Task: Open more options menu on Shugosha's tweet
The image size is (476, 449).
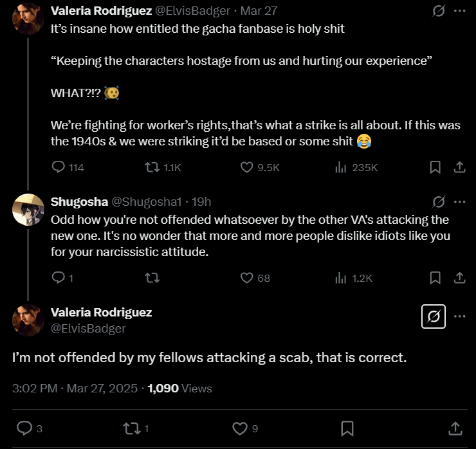Action: click(460, 202)
